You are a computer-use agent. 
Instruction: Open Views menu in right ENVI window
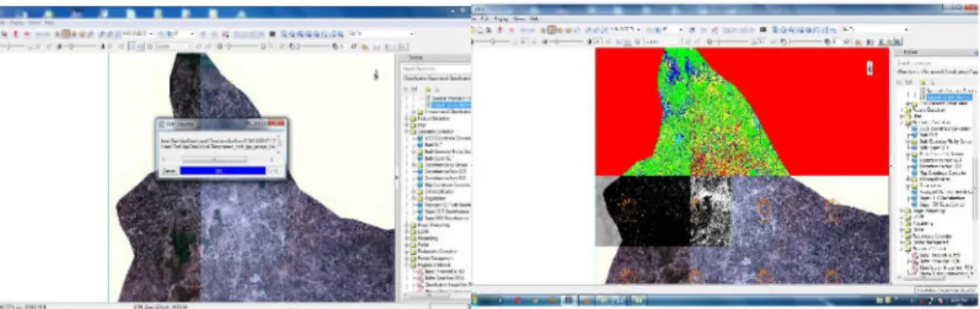(x=519, y=19)
